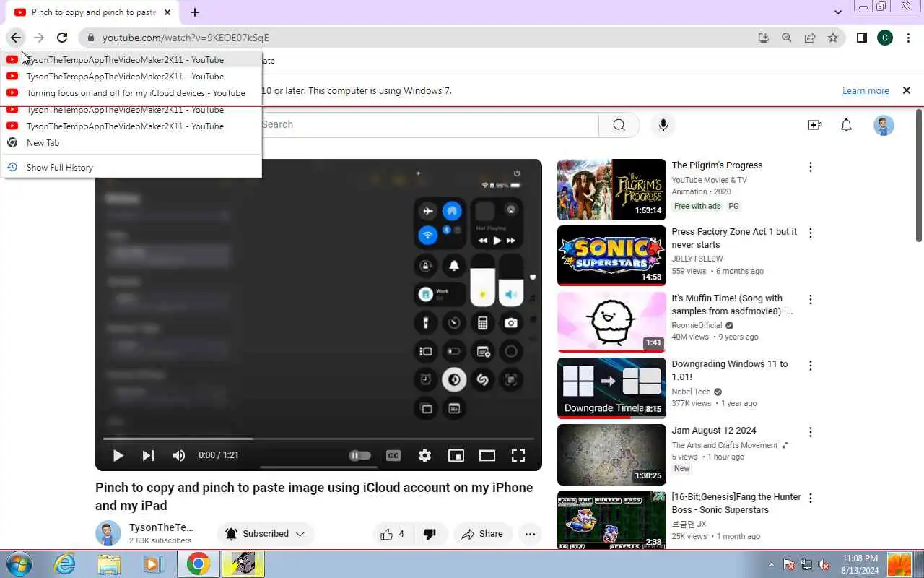The height and width of the screenshot is (578, 924).
Task: Click the share page icon in address bar
Action: [x=810, y=38]
